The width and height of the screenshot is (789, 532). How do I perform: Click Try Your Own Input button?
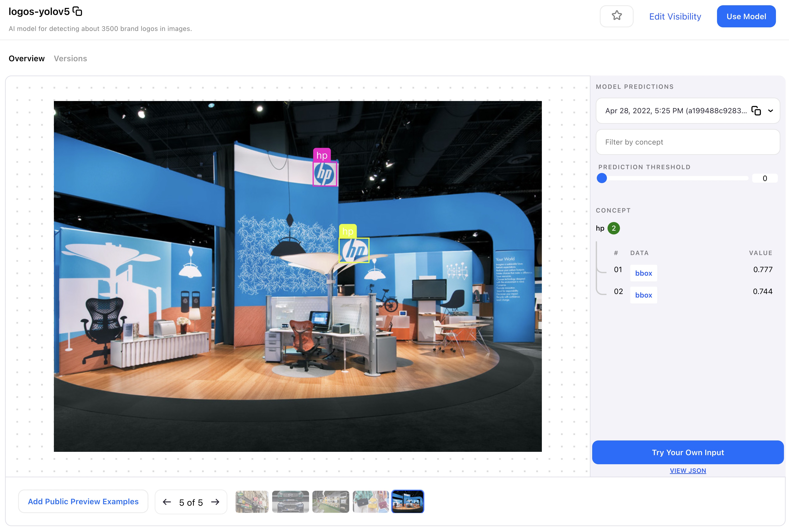pos(688,452)
